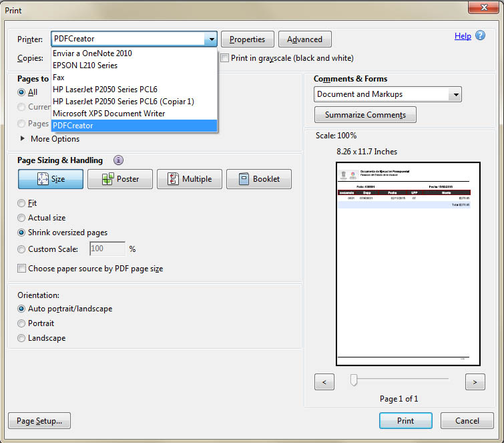Open the Comments & Forms dropdown
Screen dimensions: 504x443
click(x=388, y=94)
